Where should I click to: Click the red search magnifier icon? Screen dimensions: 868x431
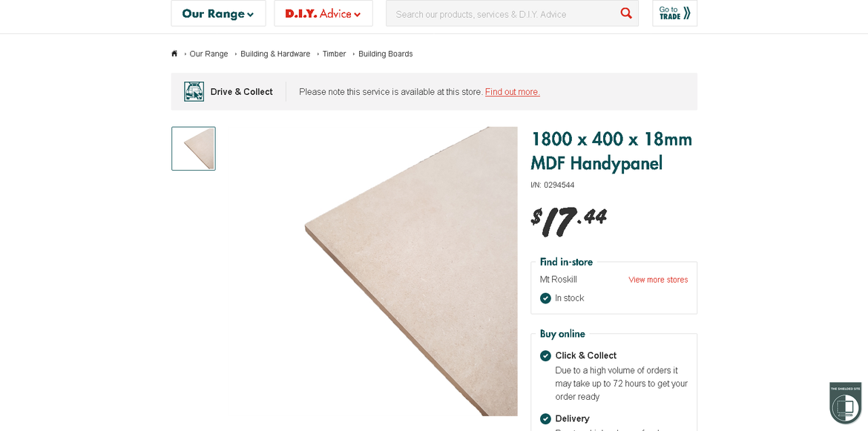626,13
